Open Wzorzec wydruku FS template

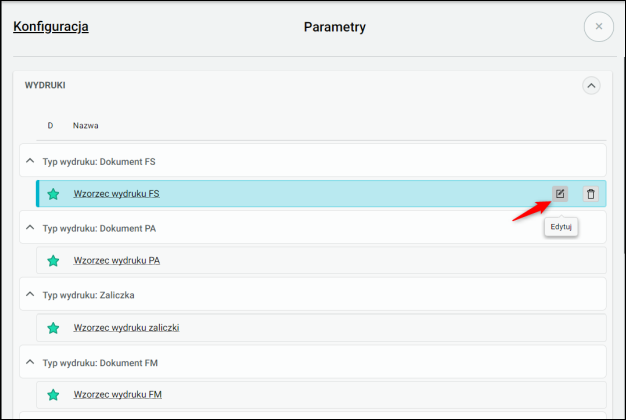coord(117,194)
